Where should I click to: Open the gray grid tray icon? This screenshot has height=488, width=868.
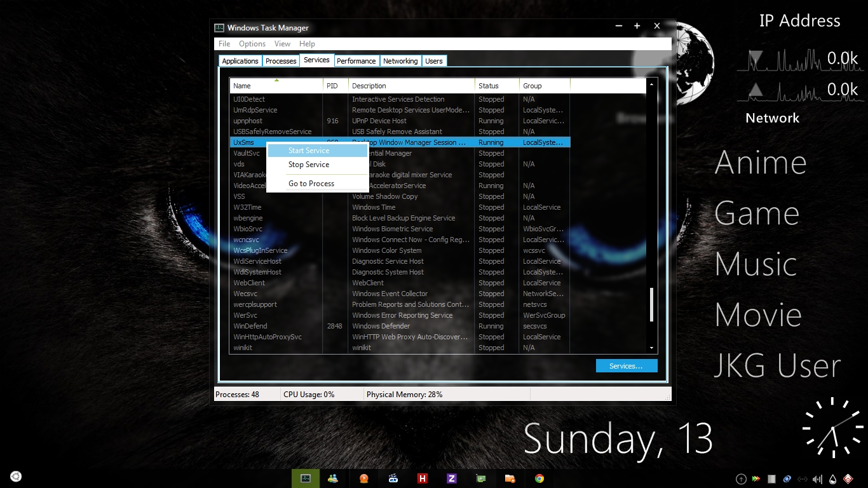click(x=771, y=479)
